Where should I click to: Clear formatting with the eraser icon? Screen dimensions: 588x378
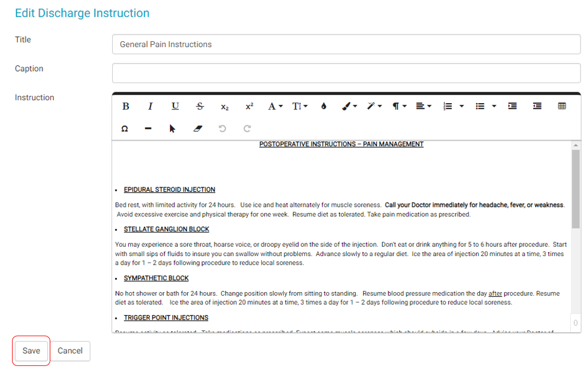click(x=198, y=129)
